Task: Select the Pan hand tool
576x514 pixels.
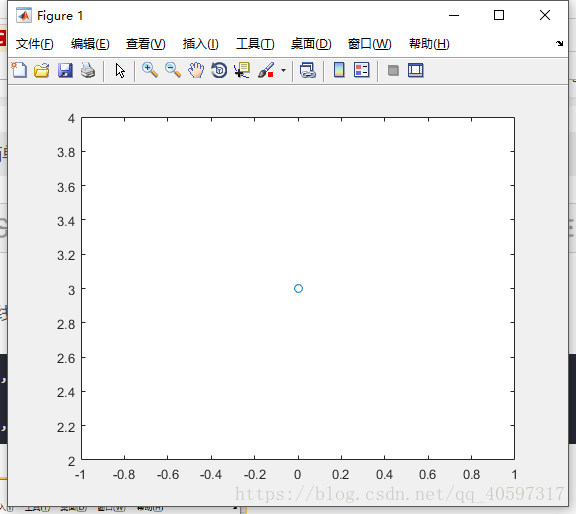Action: (x=196, y=70)
